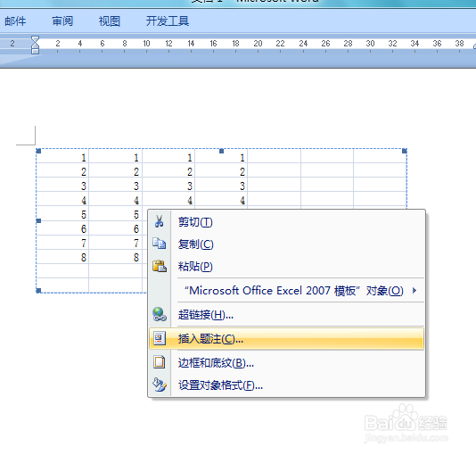Image resolution: width=476 pixels, height=455 pixels.
Task: Switch to the 视图 ribbon tab
Action: (x=110, y=21)
